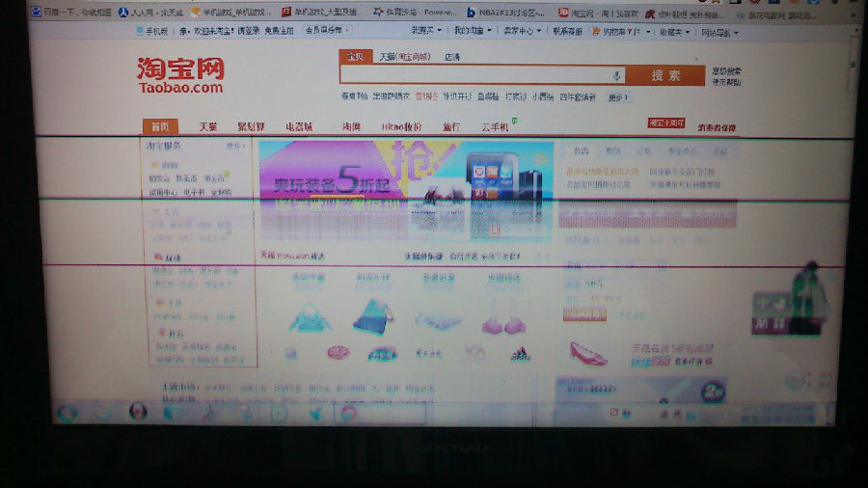Select the 宝贝 search tab
Screen dimensions: 868x488
355,57
